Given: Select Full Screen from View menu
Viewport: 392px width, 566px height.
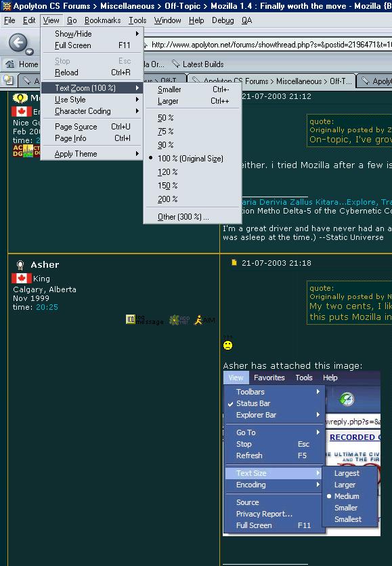Looking at the screenshot, I should (x=92, y=45).
